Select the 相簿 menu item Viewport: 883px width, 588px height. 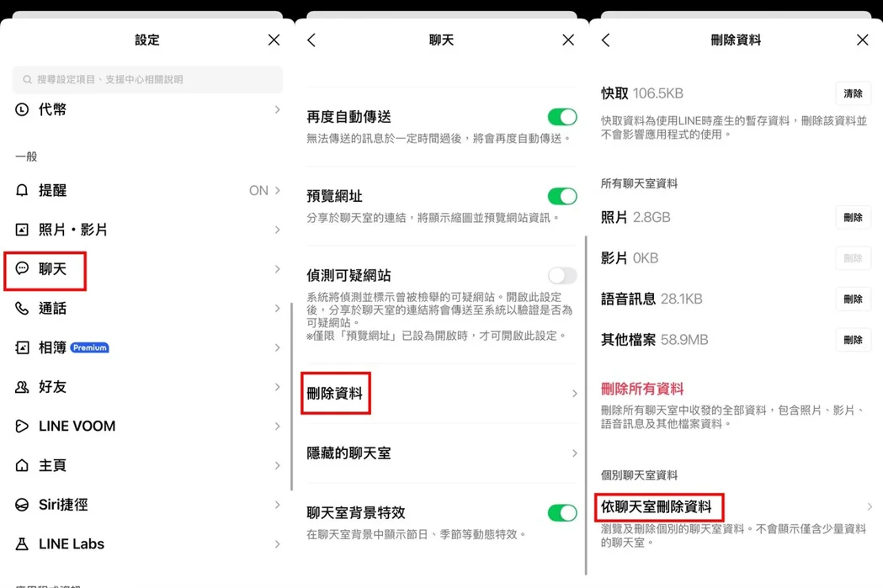(147, 347)
